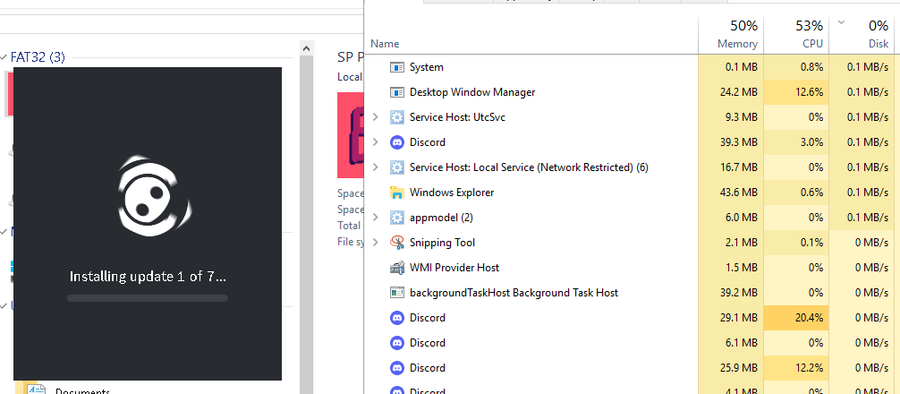The width and height of the screenshot is (900, 394).
Task: Click the Discord icon in the 39.3 MB row
Action: [x=397, y=142]
